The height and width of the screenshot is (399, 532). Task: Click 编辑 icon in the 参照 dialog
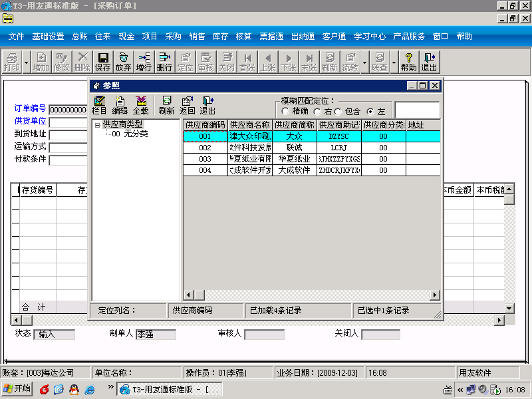tap(120, 105)
